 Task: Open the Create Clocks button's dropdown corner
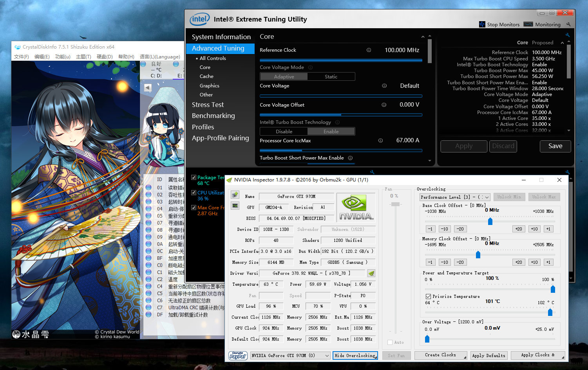point(465,357)
